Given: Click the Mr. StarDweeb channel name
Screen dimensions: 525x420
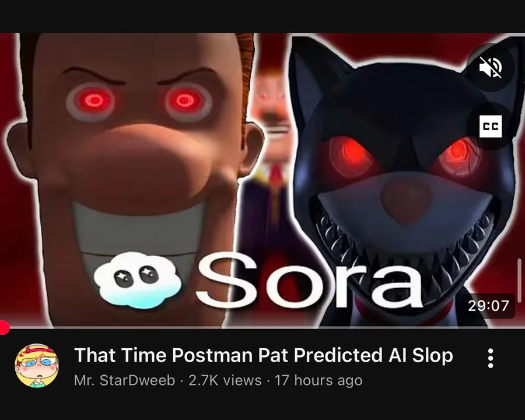Looking at the screenshot, I should click(x=125, y=380).
